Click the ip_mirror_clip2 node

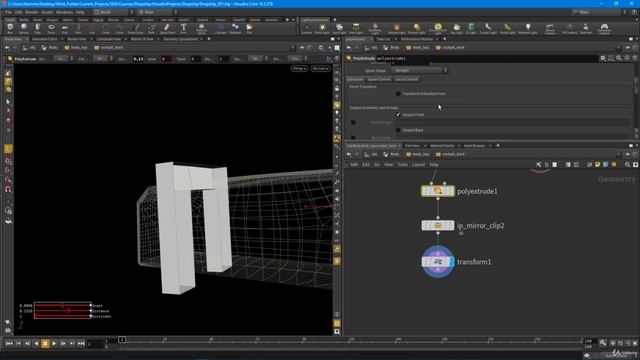pos(438,225)
